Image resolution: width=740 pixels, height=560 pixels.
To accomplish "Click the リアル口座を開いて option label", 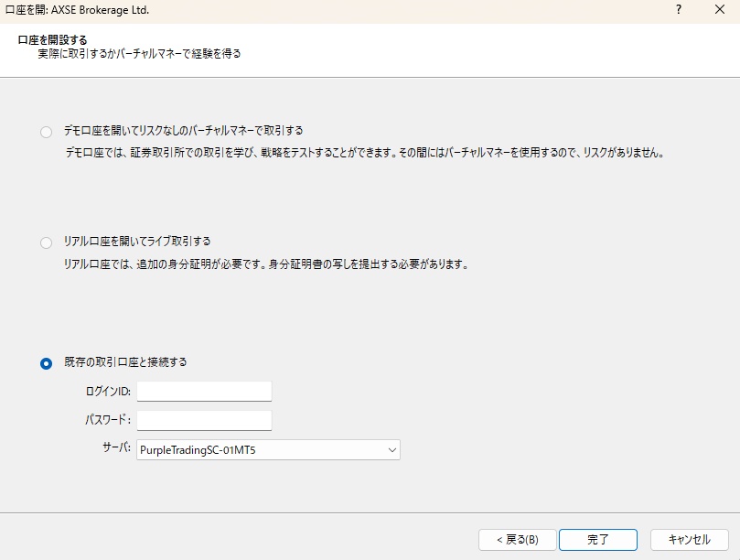I will pyautogui.click(x=137, y=242).
